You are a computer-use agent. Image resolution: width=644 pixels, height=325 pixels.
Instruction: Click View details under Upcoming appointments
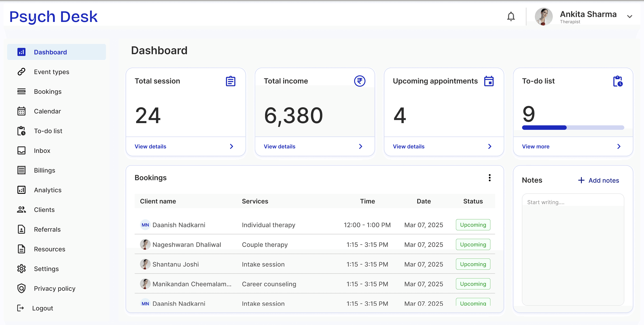(409, 146)
